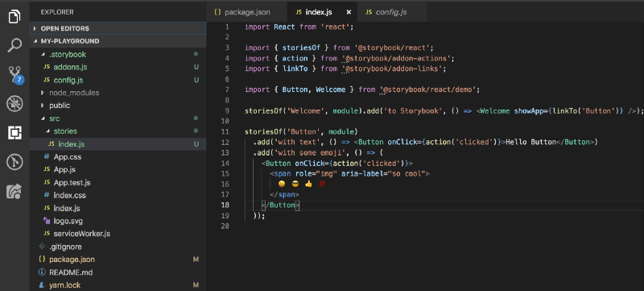Click '@storybook/addon-actions' on line 4
This screenshot has height=291, width=644.
pyautogui.click(x=396, y=58)
